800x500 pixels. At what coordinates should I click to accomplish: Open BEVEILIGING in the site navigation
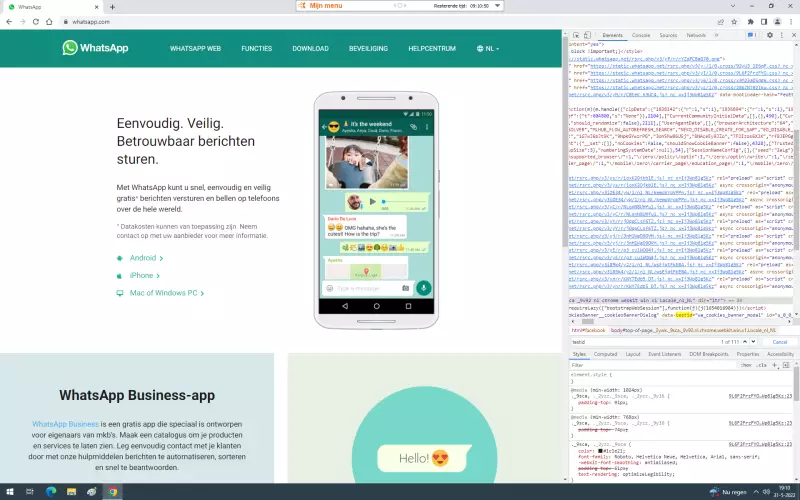point(368,48)
